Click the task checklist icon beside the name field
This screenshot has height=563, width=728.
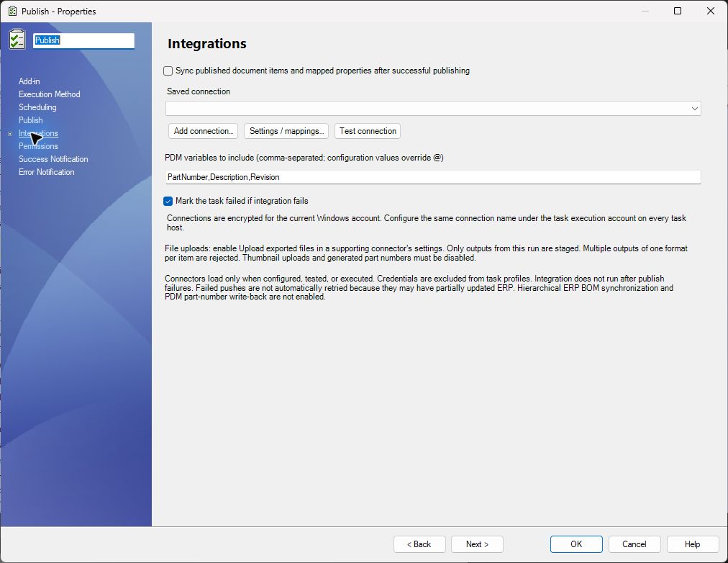pos(17,39)
